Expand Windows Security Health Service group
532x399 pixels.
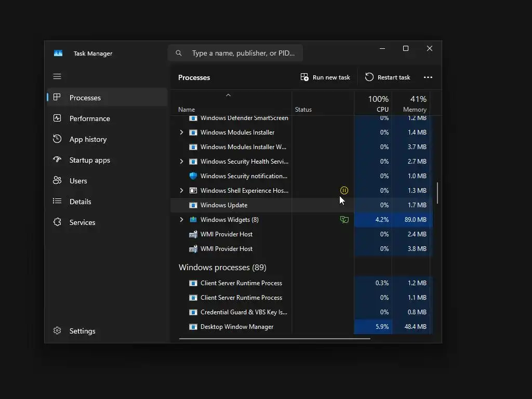pyautogui.click(x=181, y=162)
